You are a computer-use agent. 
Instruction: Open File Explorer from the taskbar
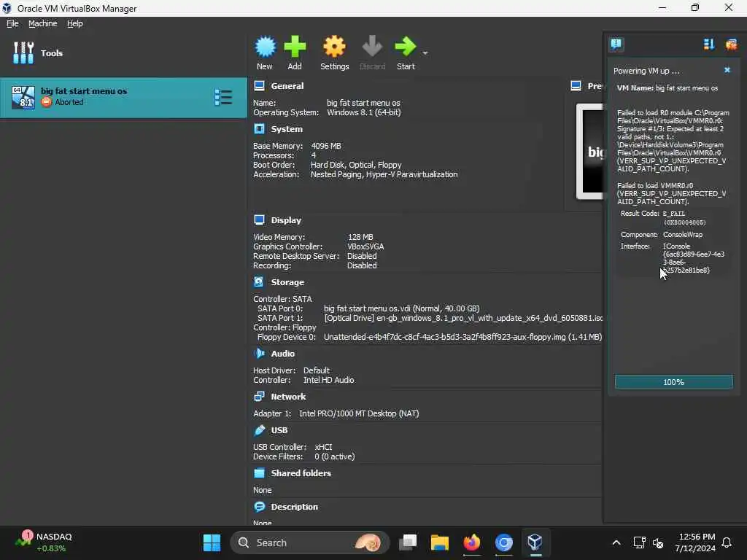coord(439,542)
